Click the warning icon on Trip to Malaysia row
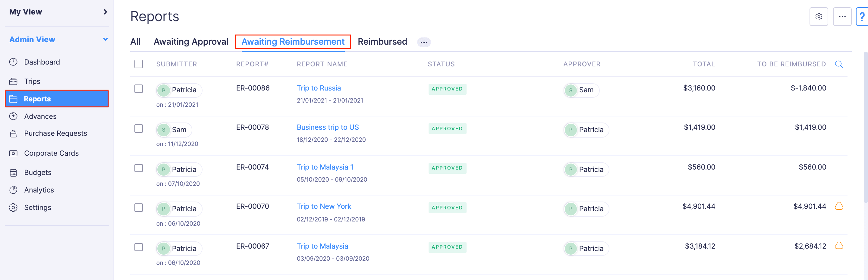The height and width of the screenshot is (280, 868). pyautogui.click(x=839, y=246)
